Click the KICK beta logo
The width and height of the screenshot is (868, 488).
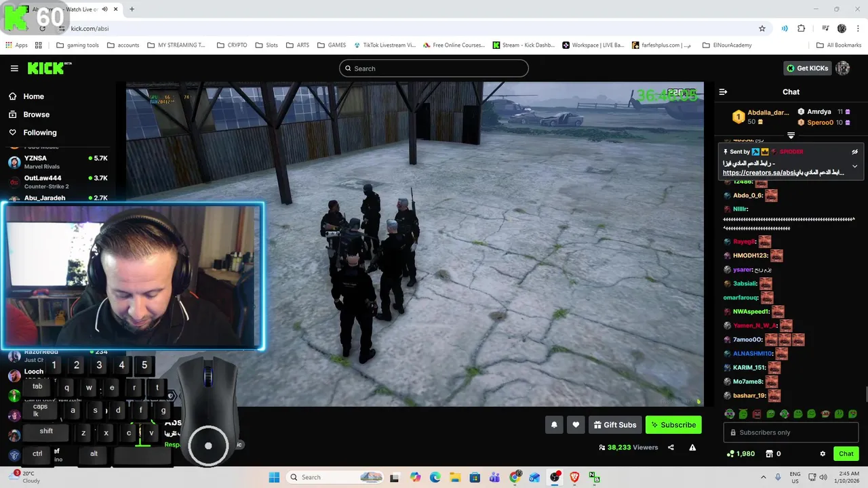[50, 68]
